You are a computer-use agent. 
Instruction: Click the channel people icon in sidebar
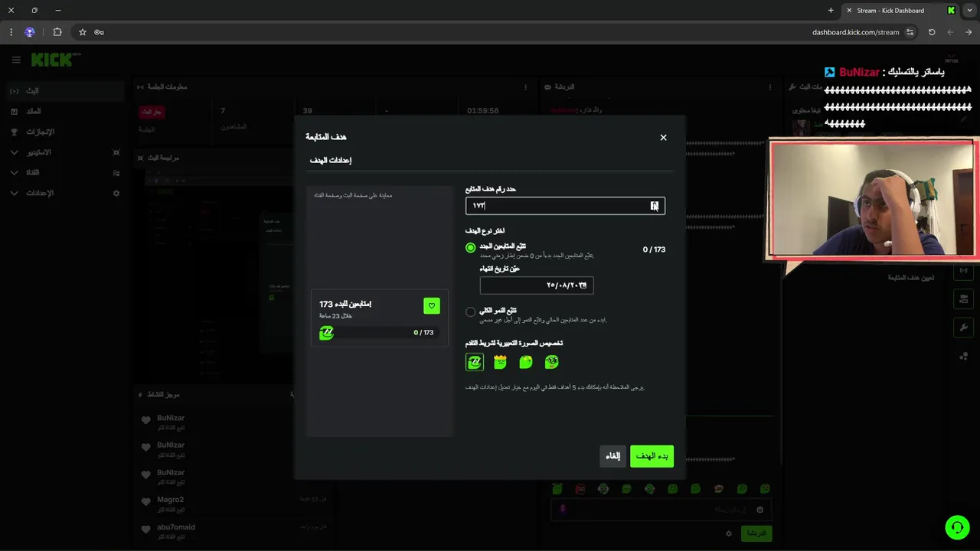(116, 173)
